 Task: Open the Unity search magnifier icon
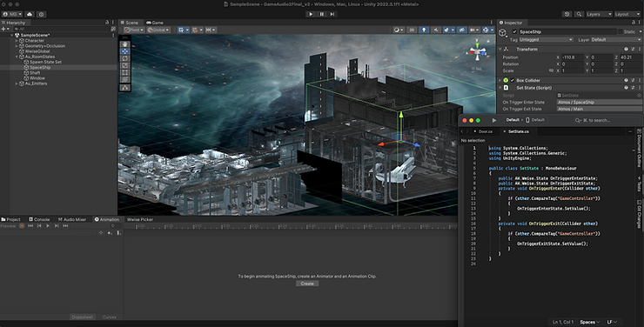[x=579, y=14]
